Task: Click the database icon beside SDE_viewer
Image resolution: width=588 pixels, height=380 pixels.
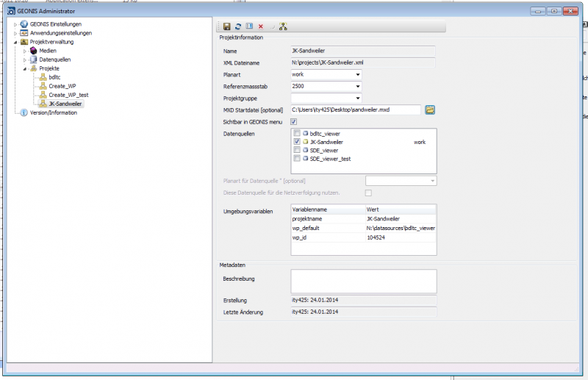Action: pos(305,150)
